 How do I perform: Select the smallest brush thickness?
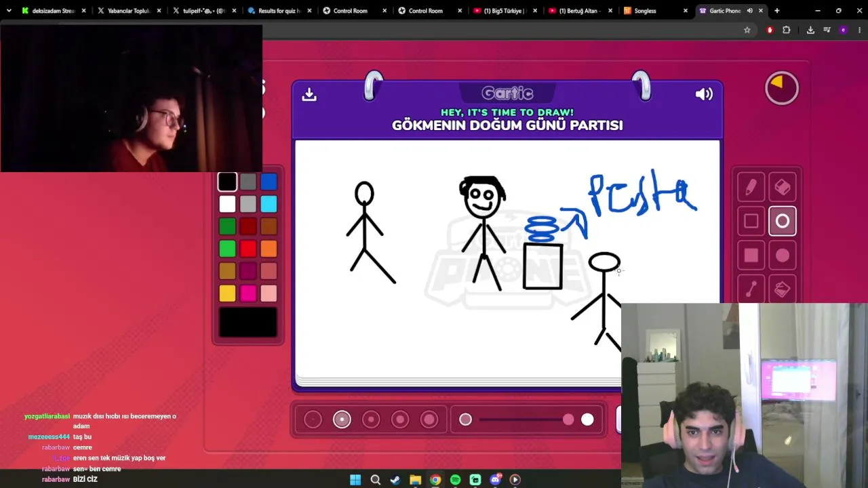[x=313, y=420]
